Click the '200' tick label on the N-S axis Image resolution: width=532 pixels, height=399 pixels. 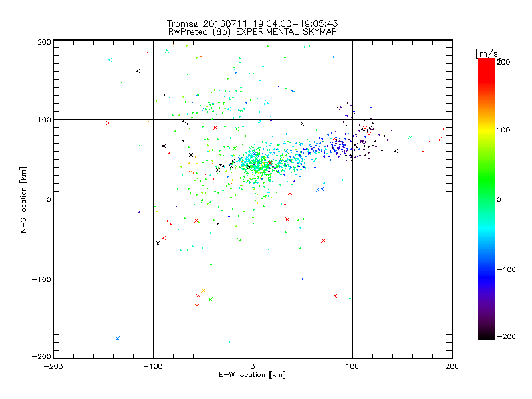pos(44,42)
